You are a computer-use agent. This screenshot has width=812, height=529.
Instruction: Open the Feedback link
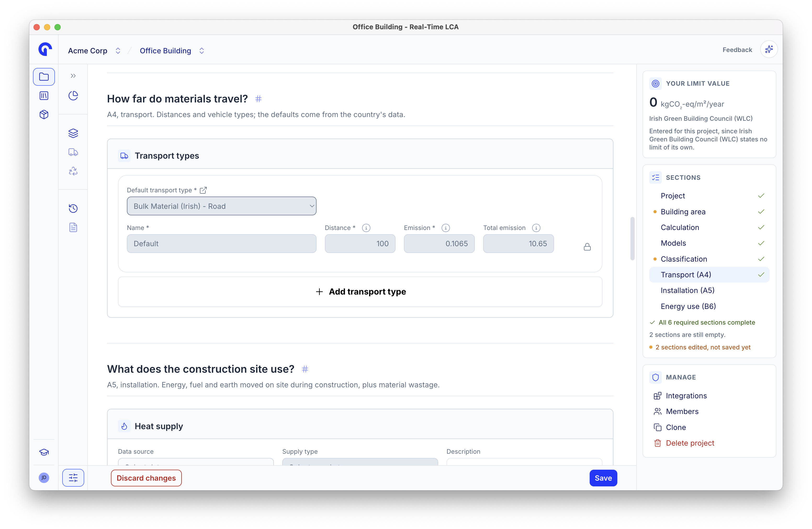tap(737, 50)
